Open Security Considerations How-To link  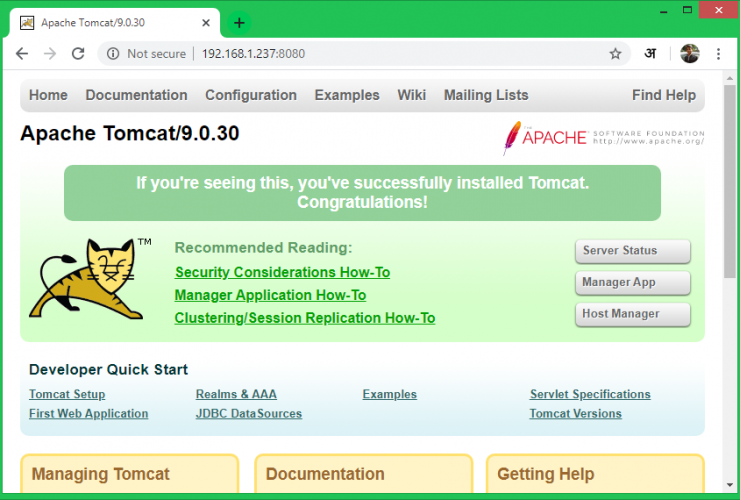(x=282, y=272)
